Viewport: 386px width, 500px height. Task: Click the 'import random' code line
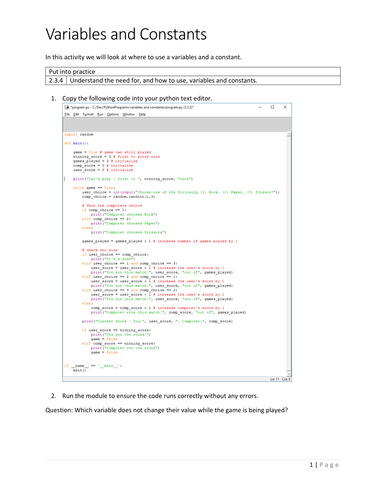click(79, 134)
